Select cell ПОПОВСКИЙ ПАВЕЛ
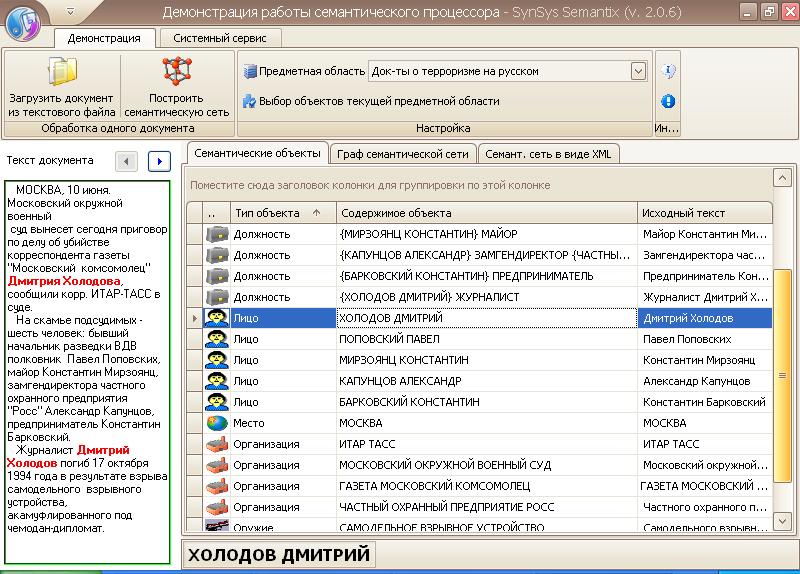Image resolution: width=800 pixels, height=574 pixels. pos(487,339)
